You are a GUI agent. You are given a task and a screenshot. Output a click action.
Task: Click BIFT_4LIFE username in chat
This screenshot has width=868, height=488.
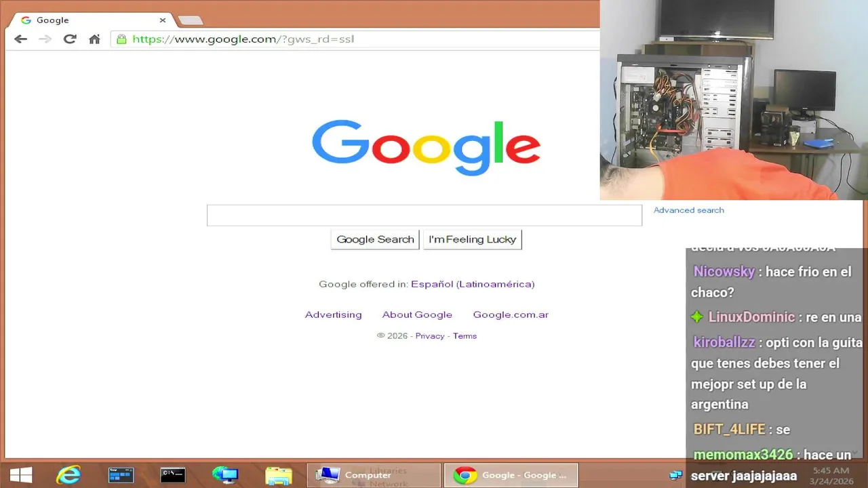(729, 430)
